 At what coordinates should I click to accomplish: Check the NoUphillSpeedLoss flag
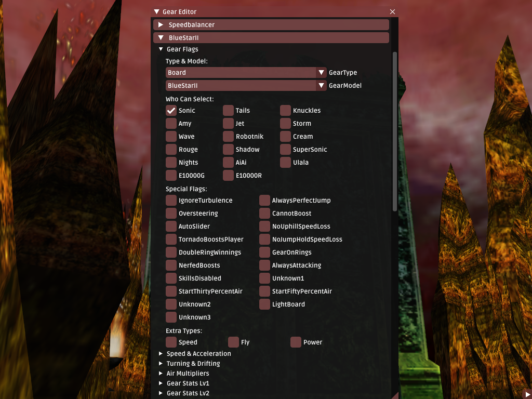point(264,227)
